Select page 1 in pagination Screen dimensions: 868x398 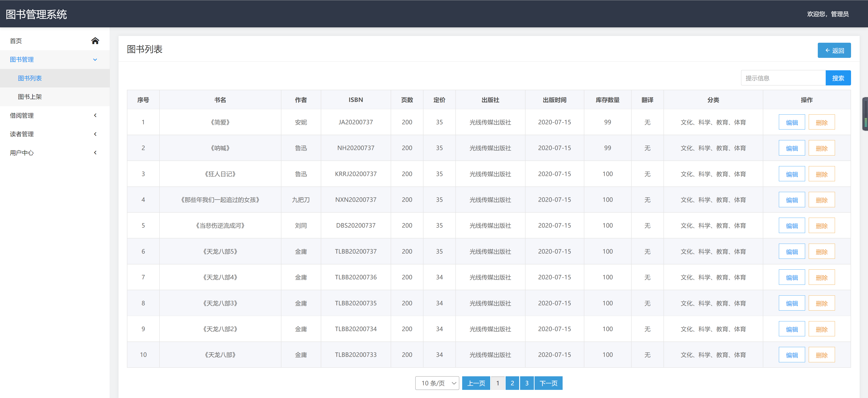pos(498,383)
